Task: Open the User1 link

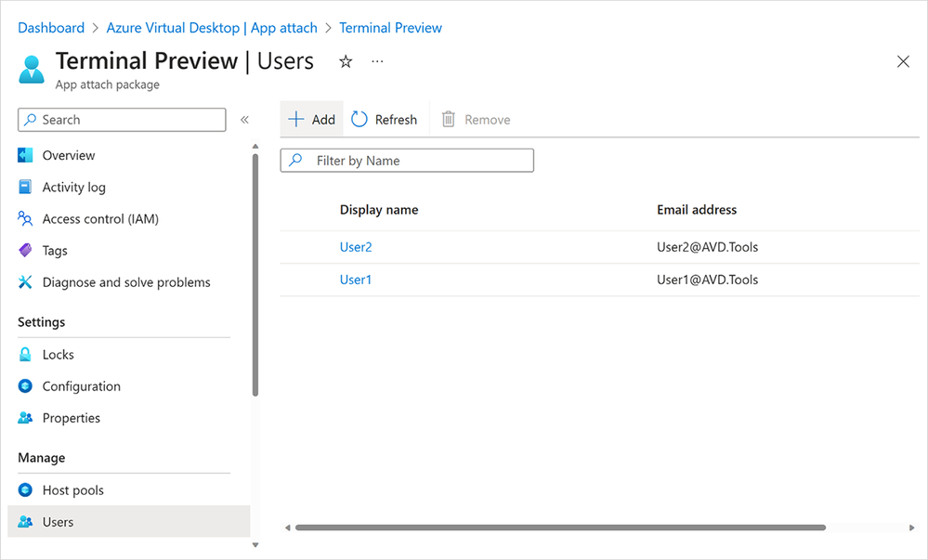Action: tap(356, 280)
